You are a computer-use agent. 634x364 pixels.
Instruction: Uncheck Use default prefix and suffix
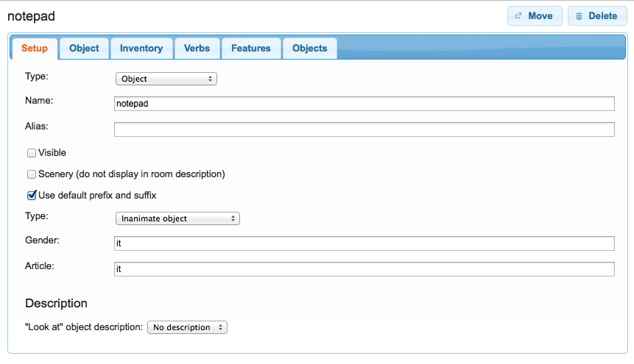[32, 196]
